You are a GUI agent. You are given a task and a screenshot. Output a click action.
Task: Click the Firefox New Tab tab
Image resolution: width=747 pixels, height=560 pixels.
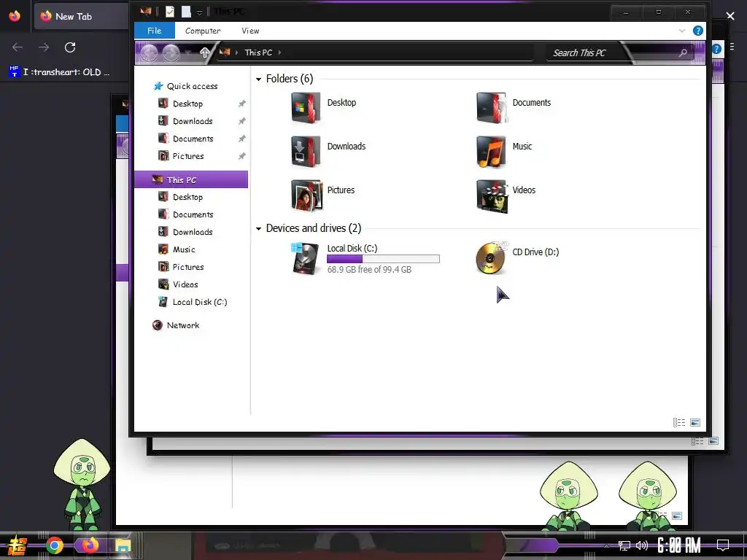tap(81, 16)
